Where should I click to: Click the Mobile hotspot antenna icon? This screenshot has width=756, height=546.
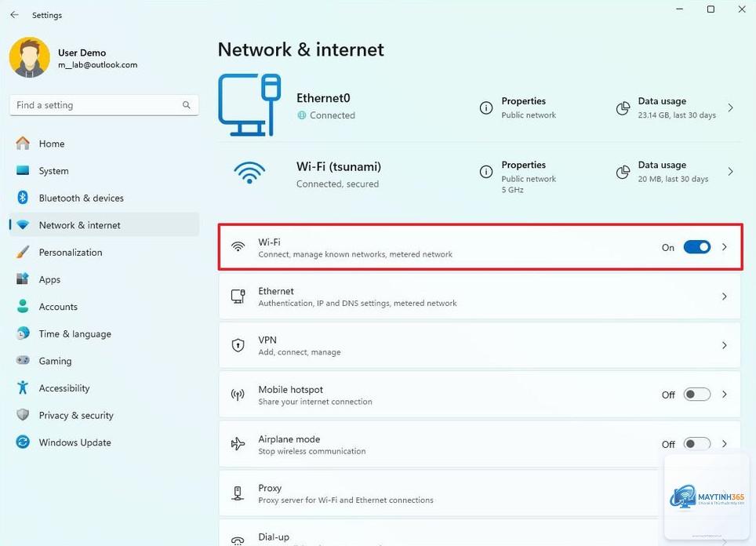(x=238, y=395)
